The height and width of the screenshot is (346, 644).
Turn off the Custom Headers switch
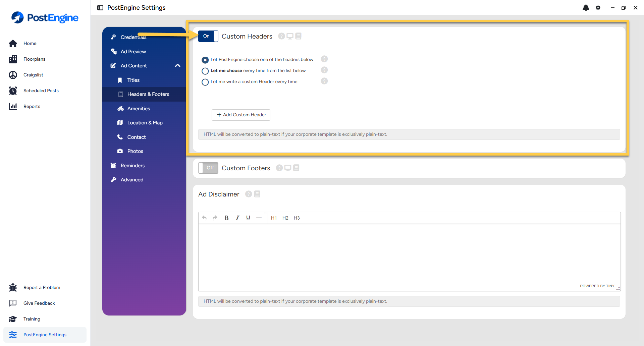coord(208,36)
